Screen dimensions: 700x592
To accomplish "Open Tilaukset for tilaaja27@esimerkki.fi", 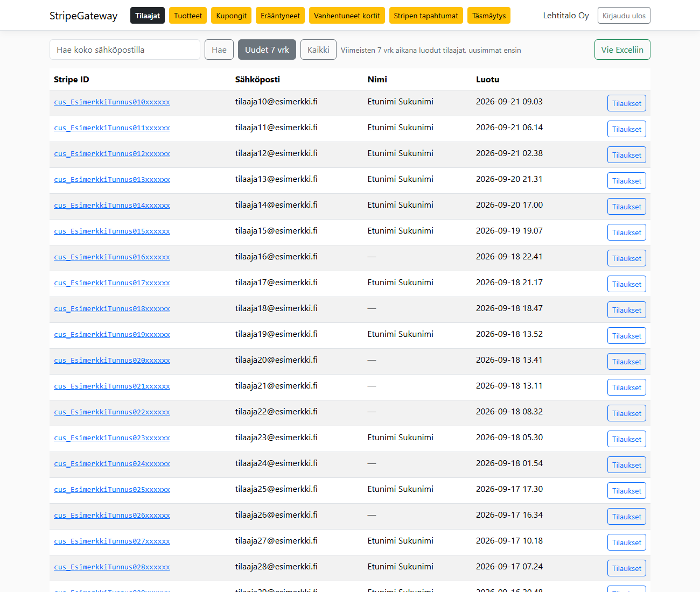I will click(627, 542).
